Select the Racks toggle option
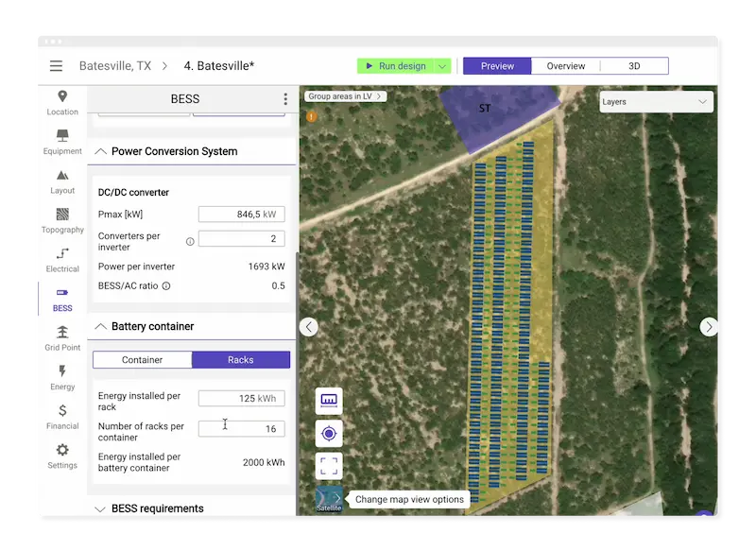756x551 pixels. [x=241, y=360]
